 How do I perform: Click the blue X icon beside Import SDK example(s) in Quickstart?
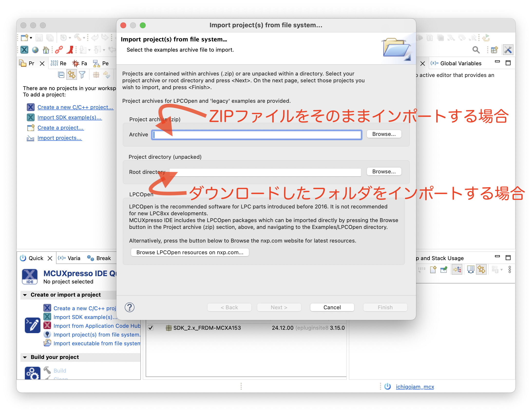tap(47, 317)
